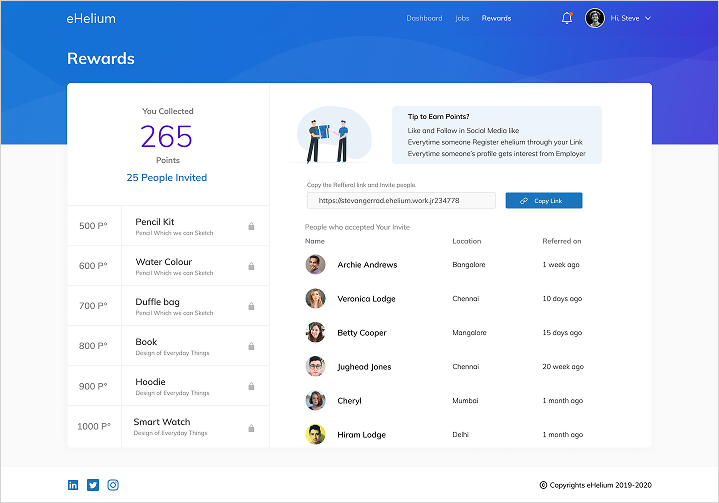Image resolution: width=719 pixels, height=503 pixels.
Task: Click the Name column header
Action: 315,241
